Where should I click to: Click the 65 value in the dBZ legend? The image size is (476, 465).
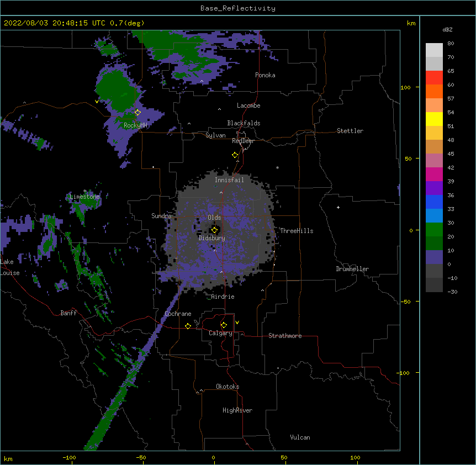(x=451, y=71)
